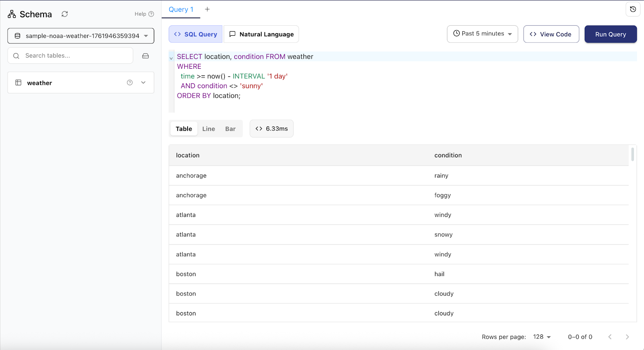Click the weather table info icon
The width and height of the screenshot is (644, 350).
(x=130, y=82)
